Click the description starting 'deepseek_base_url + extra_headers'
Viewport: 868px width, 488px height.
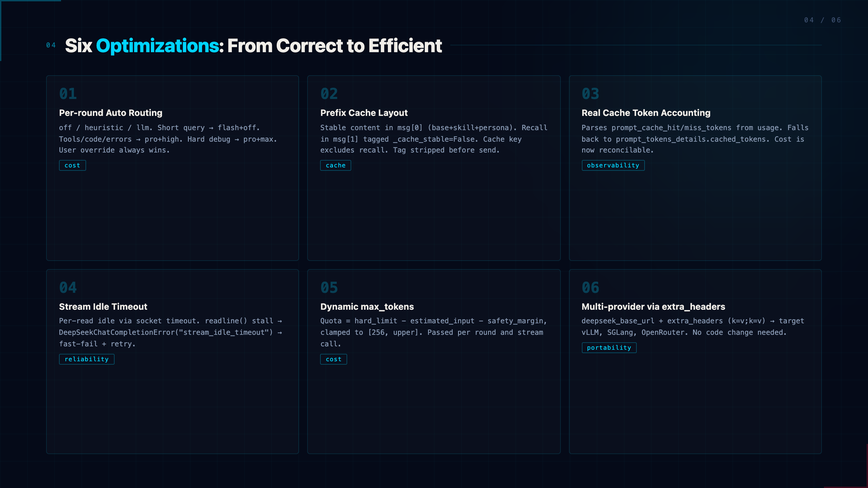tap(693, 326)
